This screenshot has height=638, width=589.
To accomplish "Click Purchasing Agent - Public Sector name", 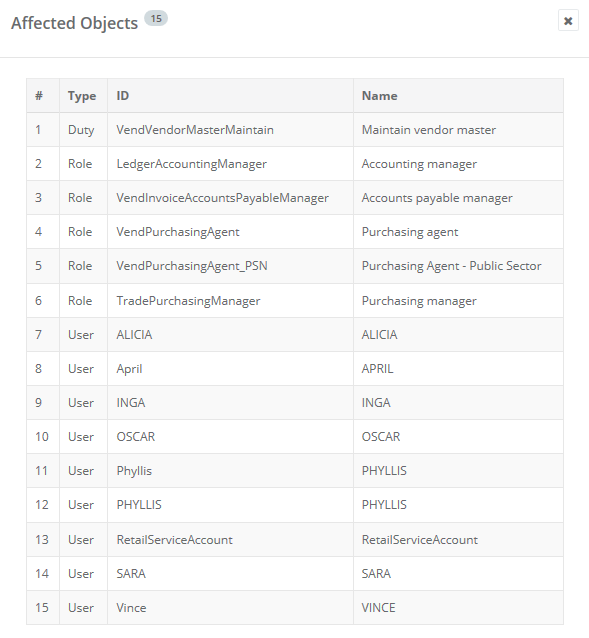I will point(452,266).
